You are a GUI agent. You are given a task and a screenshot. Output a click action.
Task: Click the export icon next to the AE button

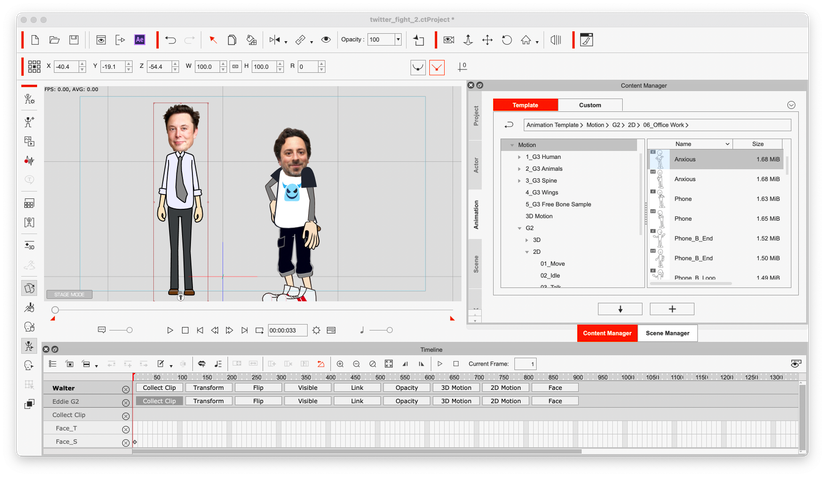[x=120, y=40]
